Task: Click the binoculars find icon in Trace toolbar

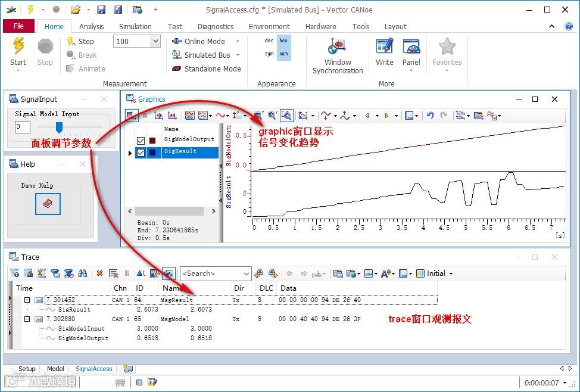Action: pos(83,273)
